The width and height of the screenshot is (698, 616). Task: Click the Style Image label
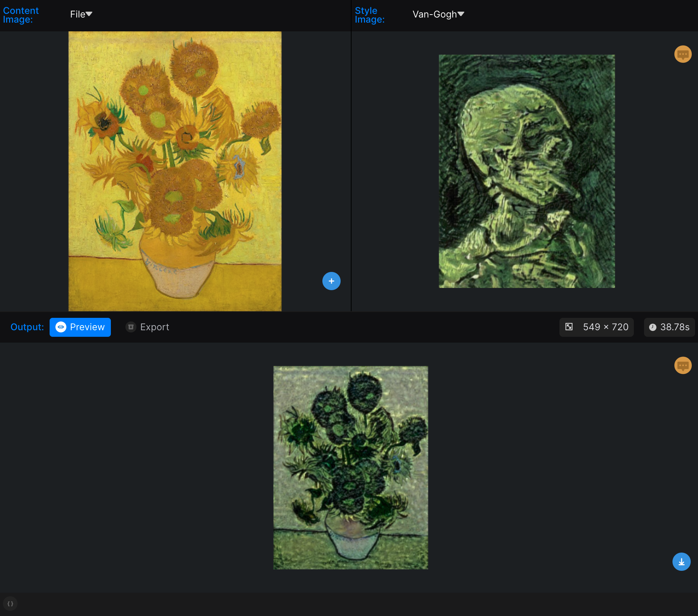click(x=370, y=15)
